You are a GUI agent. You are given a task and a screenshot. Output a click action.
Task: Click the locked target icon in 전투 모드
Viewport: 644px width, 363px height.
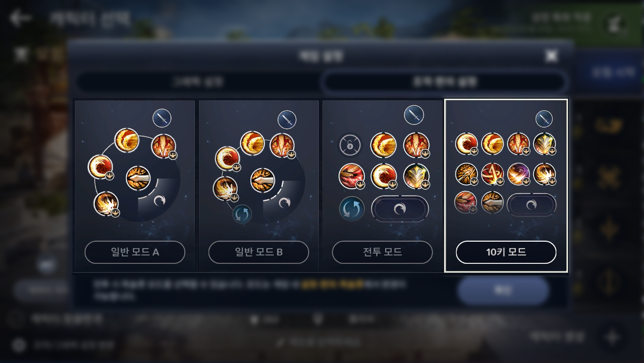pos(350,146)
